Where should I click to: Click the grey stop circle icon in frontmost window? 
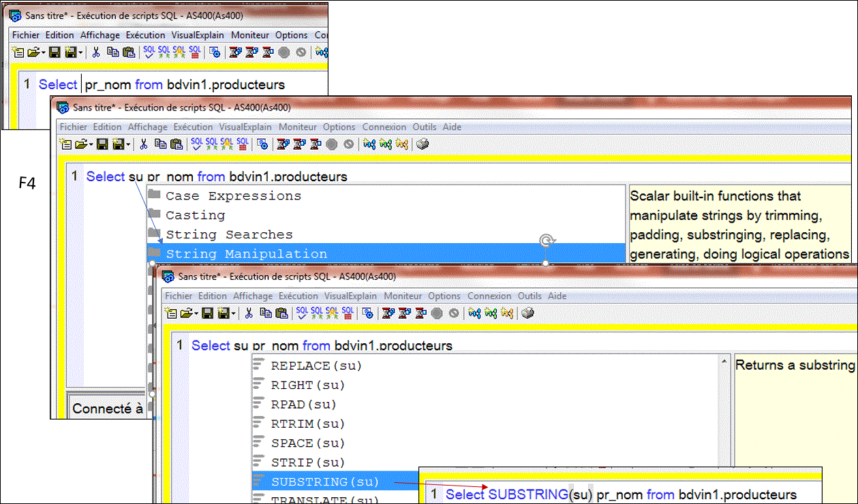tap(436, 313)
